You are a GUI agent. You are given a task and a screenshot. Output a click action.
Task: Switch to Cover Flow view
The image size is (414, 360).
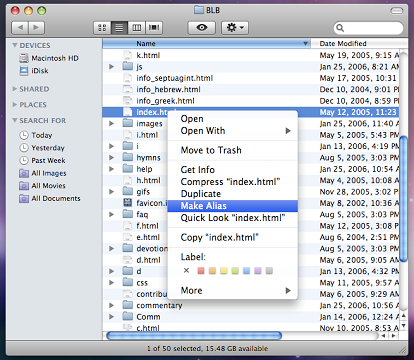click(x=154, y=28)
